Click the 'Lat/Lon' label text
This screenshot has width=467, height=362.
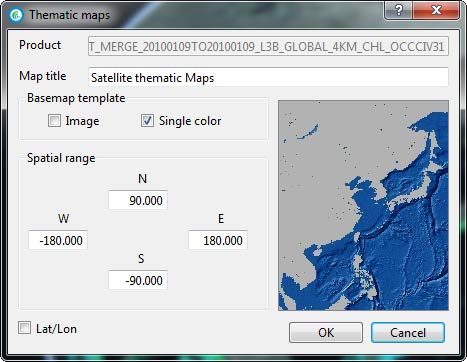click(x=56, y=329)
